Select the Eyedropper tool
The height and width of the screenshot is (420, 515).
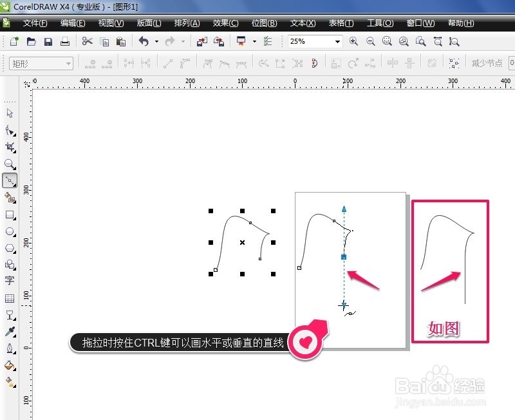[10, 332]
